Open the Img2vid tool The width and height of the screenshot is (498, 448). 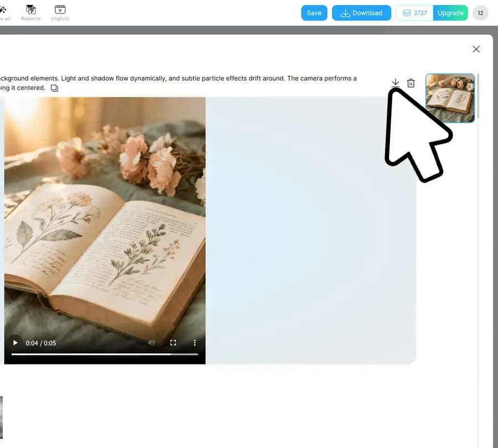(60, 12)
